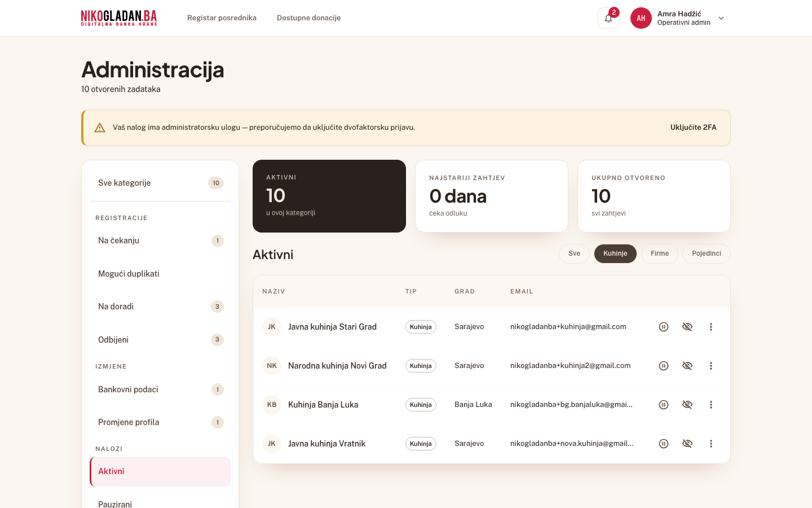Image resolution: width=812 pixels, height=508 pixels.
Task: Open Registar posrednika page
Action: [222, 18]
